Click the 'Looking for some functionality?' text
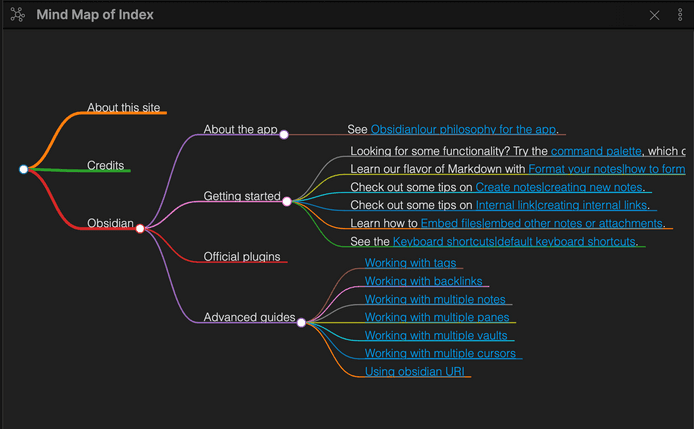 coord(430,151)
